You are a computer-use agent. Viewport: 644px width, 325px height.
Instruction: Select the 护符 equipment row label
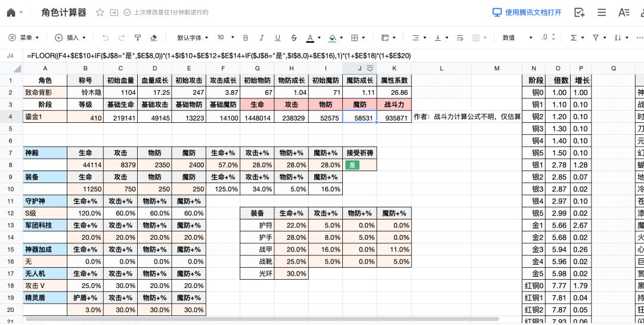tap(257, 225)
